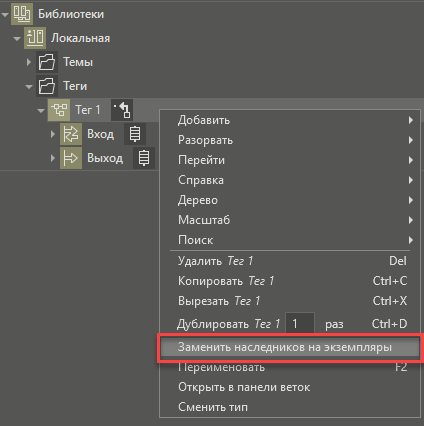Expand the Вход tree node
424x426 pixels.
tap(53, 134)
